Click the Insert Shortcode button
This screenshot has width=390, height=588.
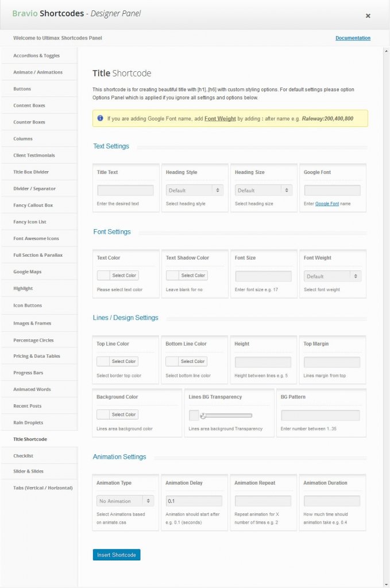(x=116, y=555)
